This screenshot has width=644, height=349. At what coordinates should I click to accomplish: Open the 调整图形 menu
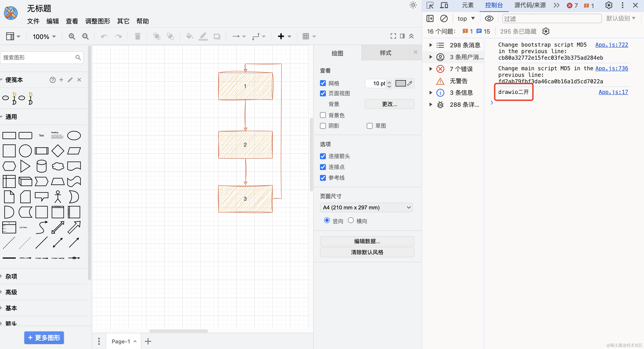click(97, 21)
